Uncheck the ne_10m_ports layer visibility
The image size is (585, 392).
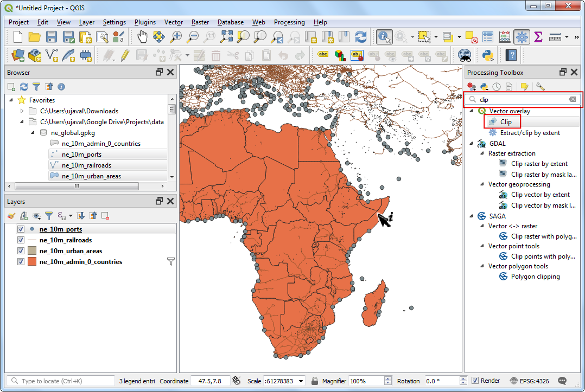tap(21, 229)
